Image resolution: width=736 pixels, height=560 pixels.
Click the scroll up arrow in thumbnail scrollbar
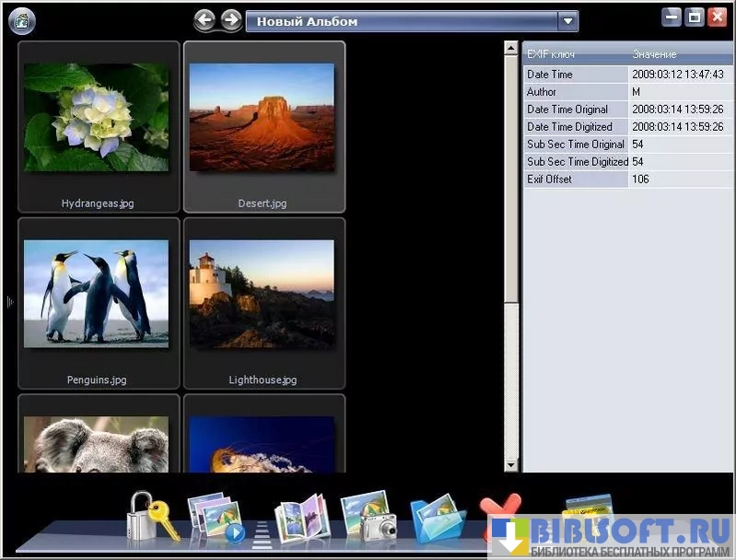coord(511,47)
